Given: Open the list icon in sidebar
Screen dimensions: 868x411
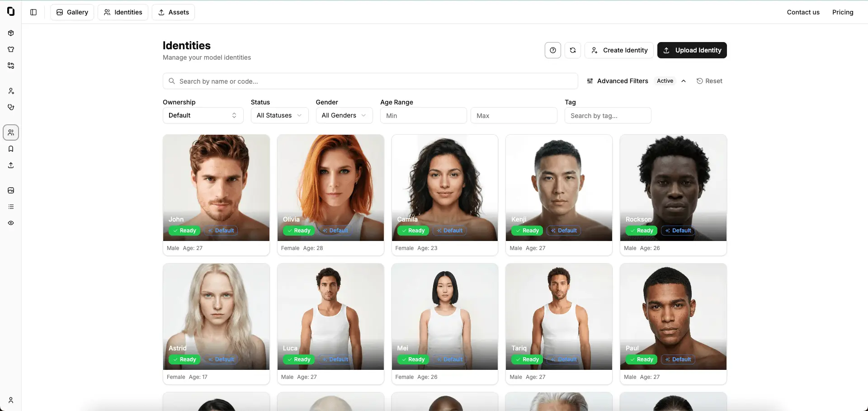Looking at the screenshot, I should point(11,207).
